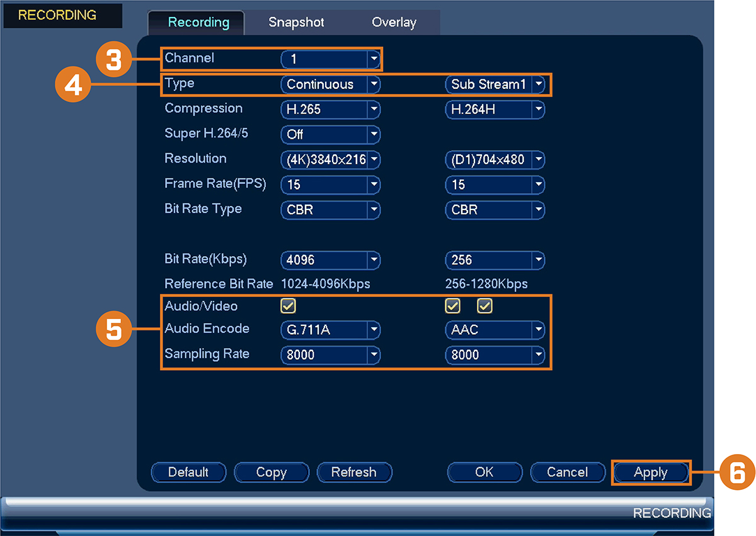Toggle main stream Audio/Video checkbox
Image resolution: width=756 pixels, height=536 pixels.
coord(289,306)
